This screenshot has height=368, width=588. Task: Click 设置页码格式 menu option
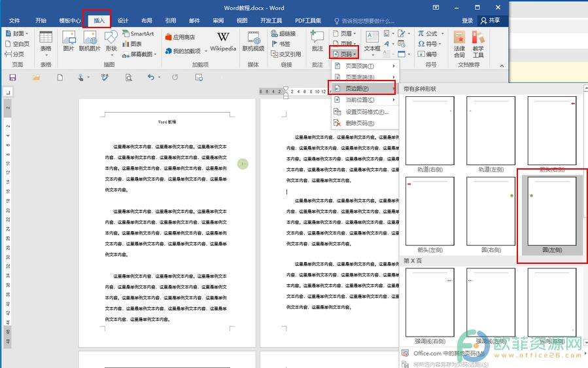(366, 112)
